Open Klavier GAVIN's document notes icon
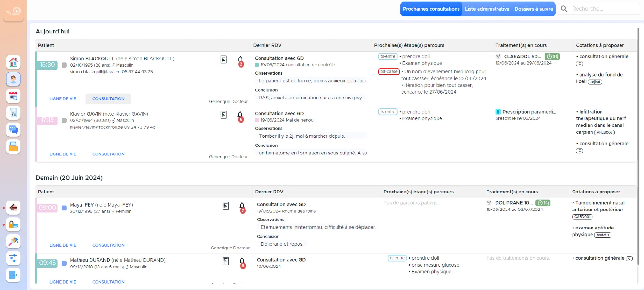 tap(223, 115)
